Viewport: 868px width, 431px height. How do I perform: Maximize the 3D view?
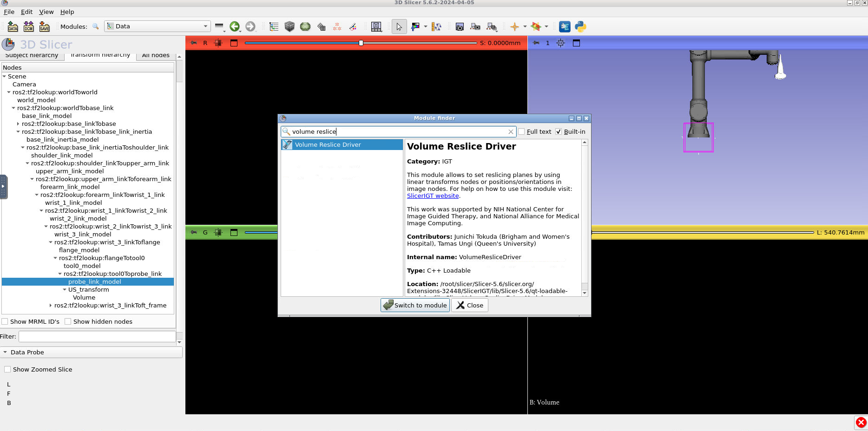click(576, 43)
